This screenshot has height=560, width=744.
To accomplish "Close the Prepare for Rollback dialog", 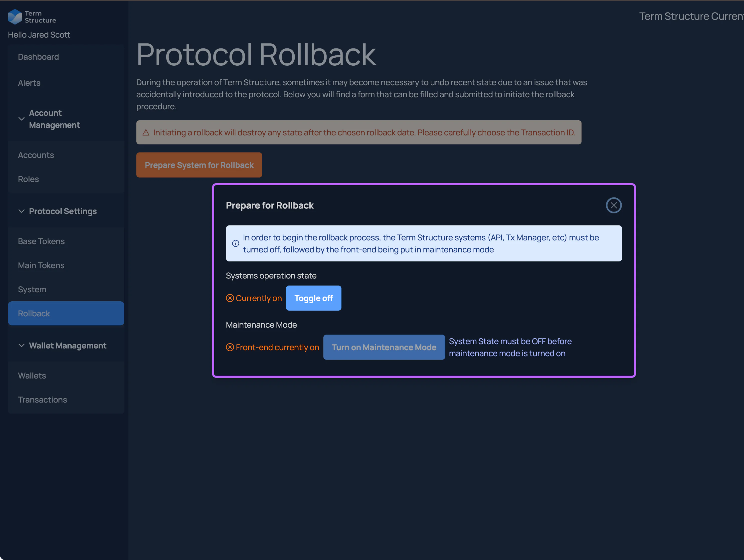I will [x=613, y=205].
